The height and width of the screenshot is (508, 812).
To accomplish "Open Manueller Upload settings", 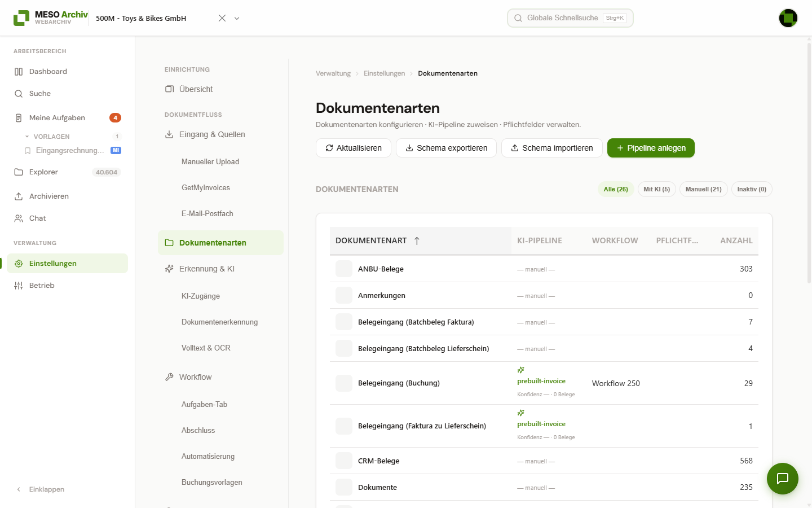I will [210, 162].
